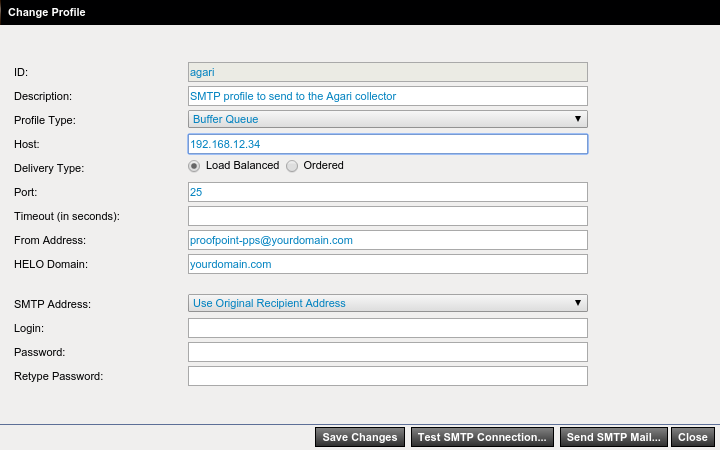The height and width of the screenshot is (450, 720).
Task: Click the "Retype Password:" label
Action: point(59,377)
